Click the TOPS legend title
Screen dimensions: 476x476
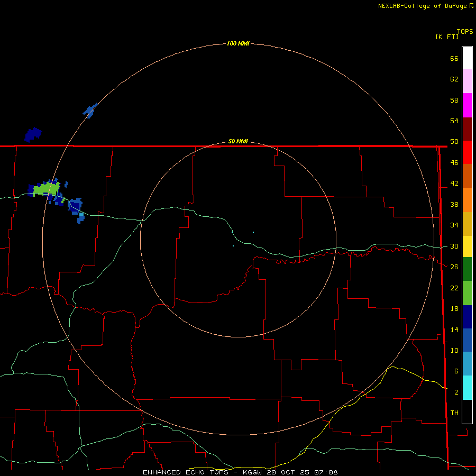coord(465,31)
